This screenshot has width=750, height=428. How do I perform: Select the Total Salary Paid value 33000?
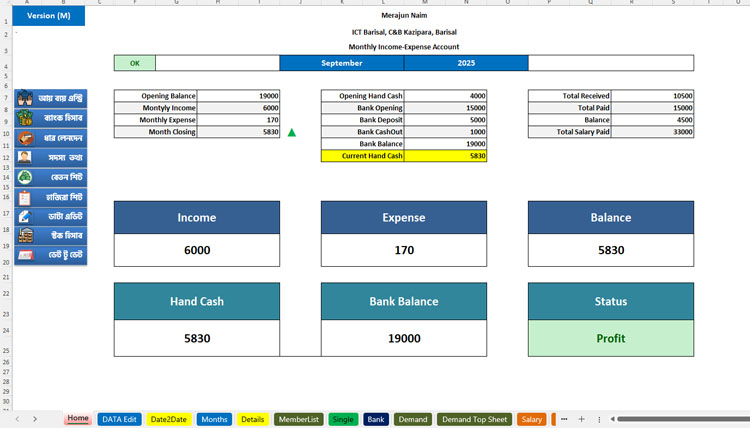click(x=652, y=132)
